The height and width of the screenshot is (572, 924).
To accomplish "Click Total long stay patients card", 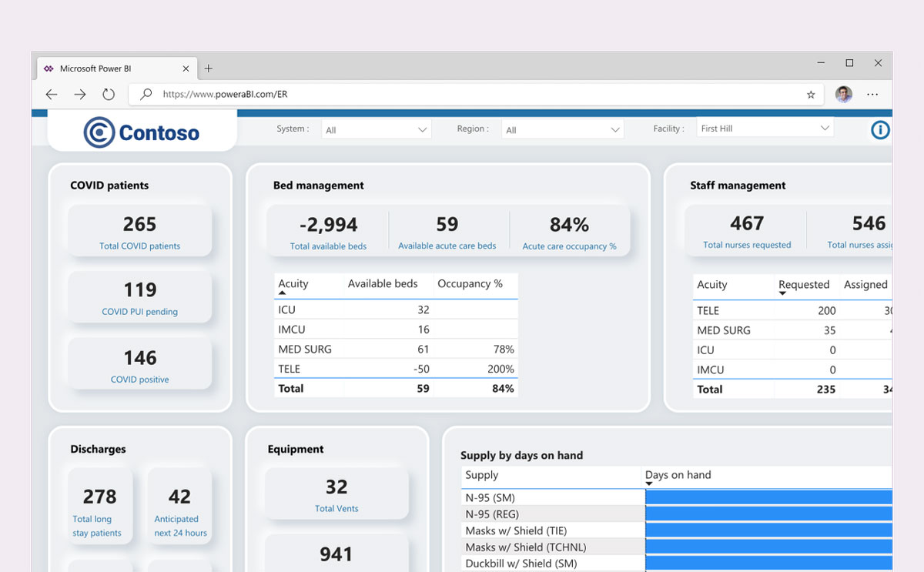I will click(x=100, y=506).
